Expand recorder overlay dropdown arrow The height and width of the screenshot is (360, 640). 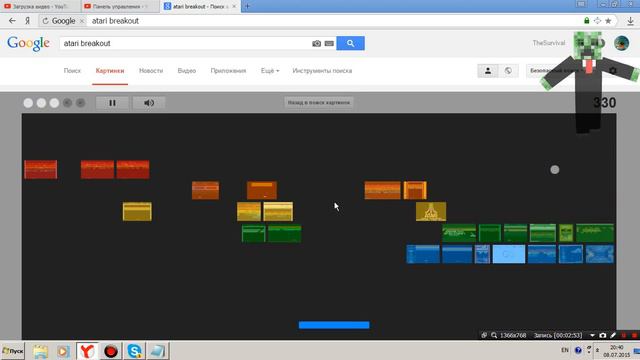point(592,335)
